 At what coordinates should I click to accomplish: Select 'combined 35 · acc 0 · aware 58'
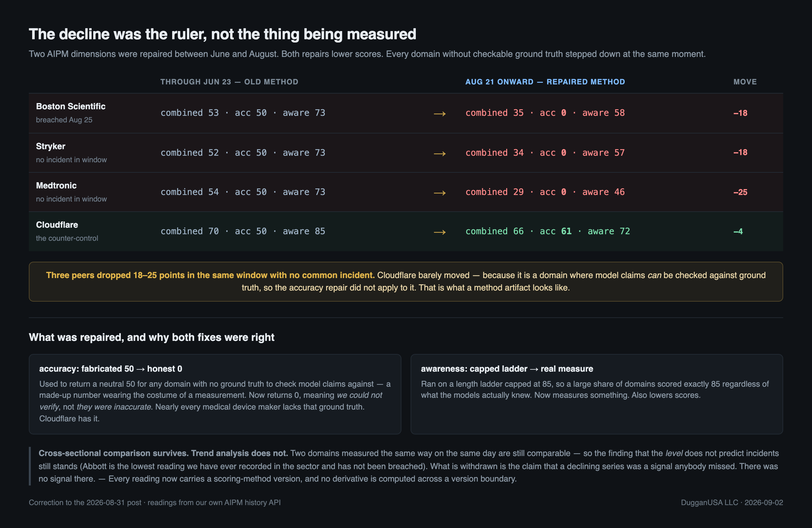pyautogui.click(x=545, y=113)
